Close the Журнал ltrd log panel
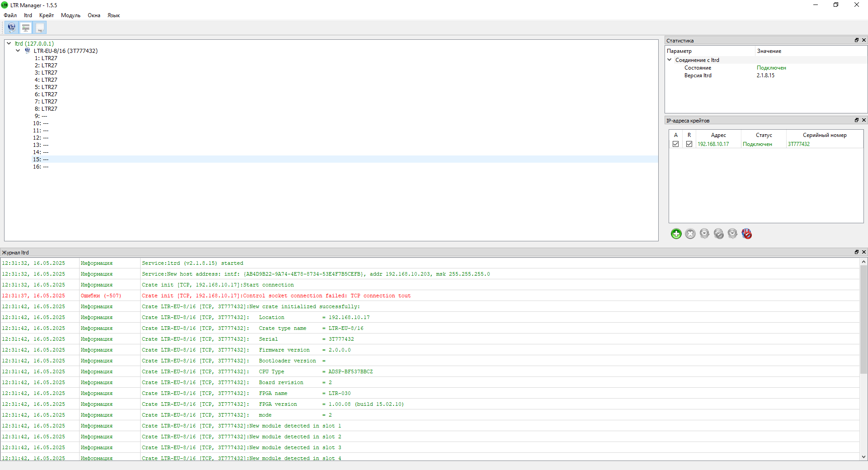Image resolution: width=868 pixels, height=470 pixels. (x=864, y=252)
